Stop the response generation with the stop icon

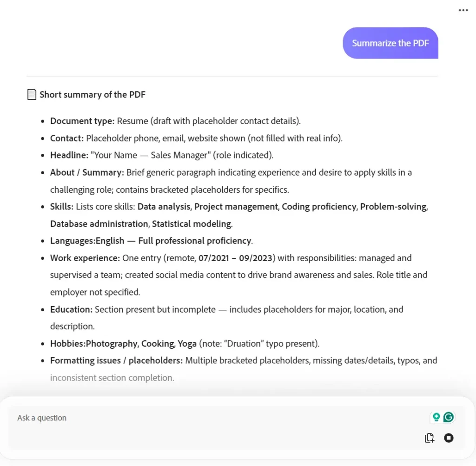[449, 438]
